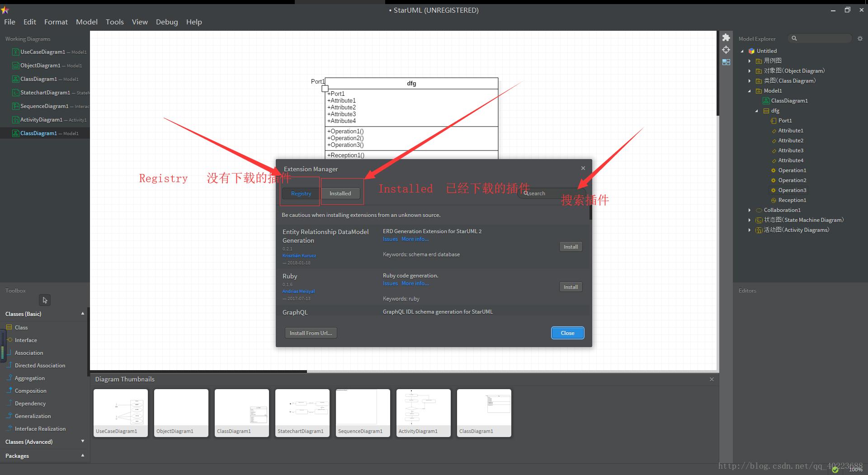Select the pointer tool in Toolbox
This screenshot has height=475, width=868.
pos(45,300)
